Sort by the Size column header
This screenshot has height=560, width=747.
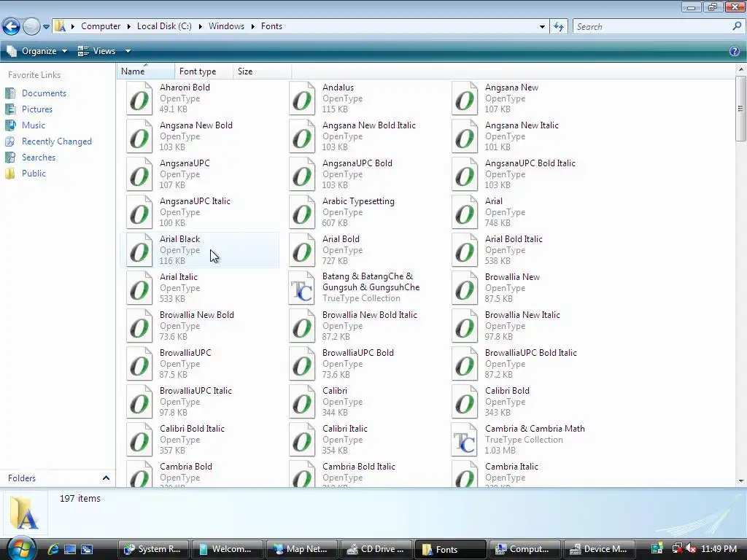(262, 71)
